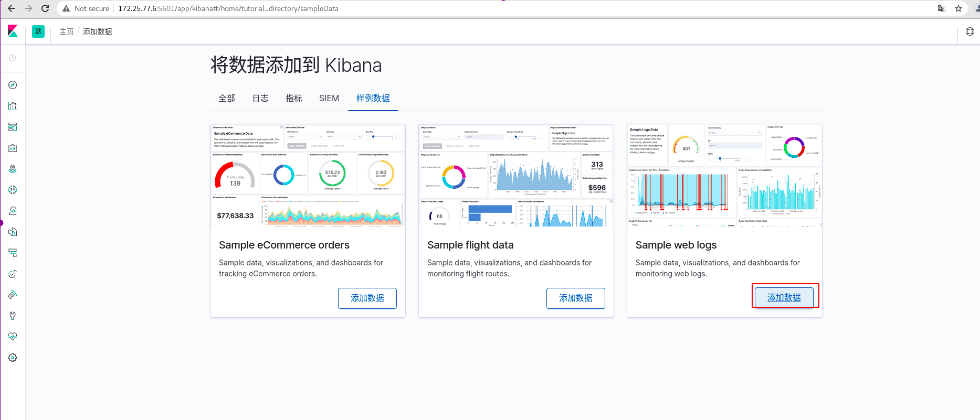The image size is (980, 420).
Task: Open Management gear icon in sidebar
Action: [x=13, y=358]
